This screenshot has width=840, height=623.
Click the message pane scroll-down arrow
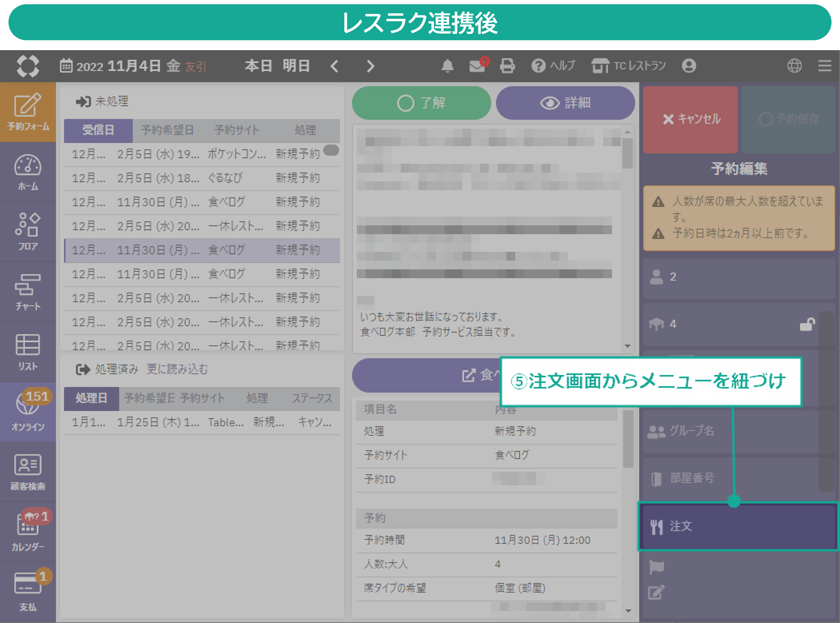tap(628, 346)
